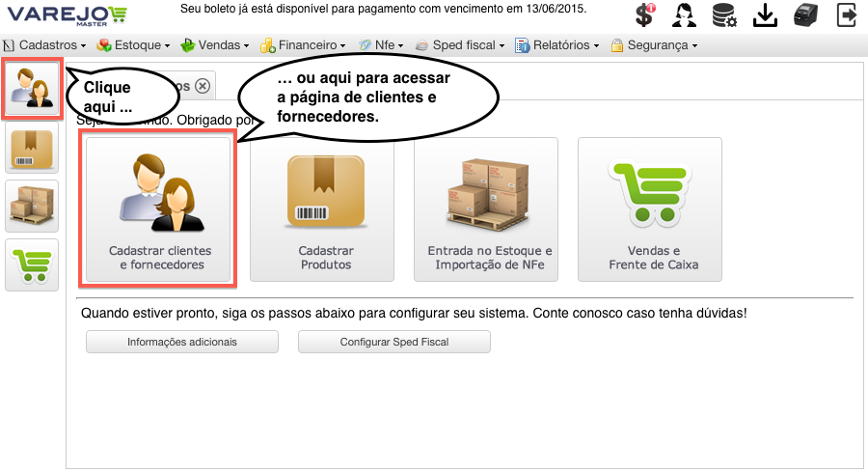The image size is (868, 472).
Task: Open the Relatórios menu
Action: pyautogui.click(x=556, y=45)
